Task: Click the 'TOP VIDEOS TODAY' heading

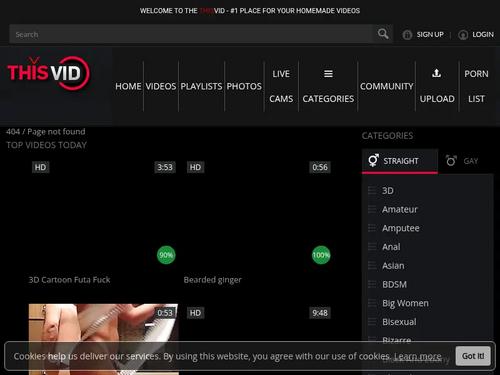Action: (x=46, y=145)
